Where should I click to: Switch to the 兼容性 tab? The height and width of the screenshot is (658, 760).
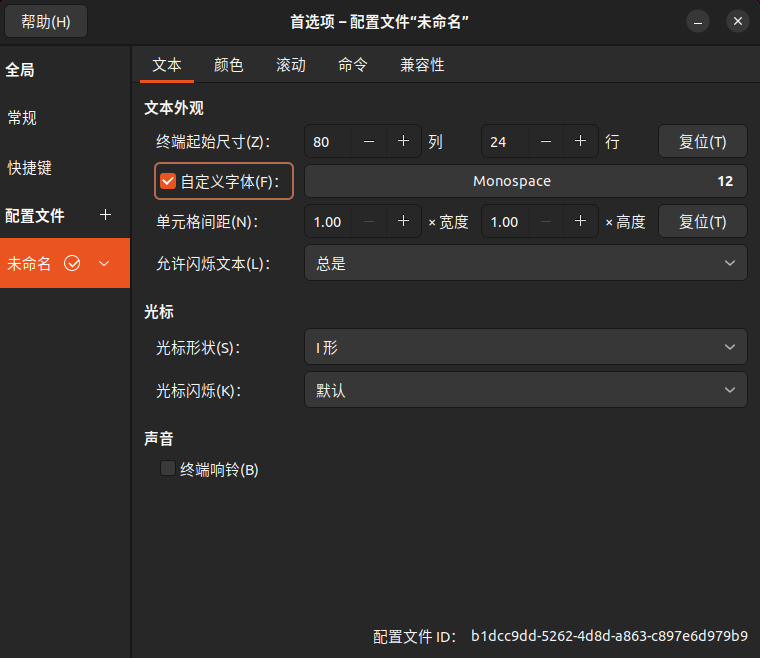coord(422,65)
